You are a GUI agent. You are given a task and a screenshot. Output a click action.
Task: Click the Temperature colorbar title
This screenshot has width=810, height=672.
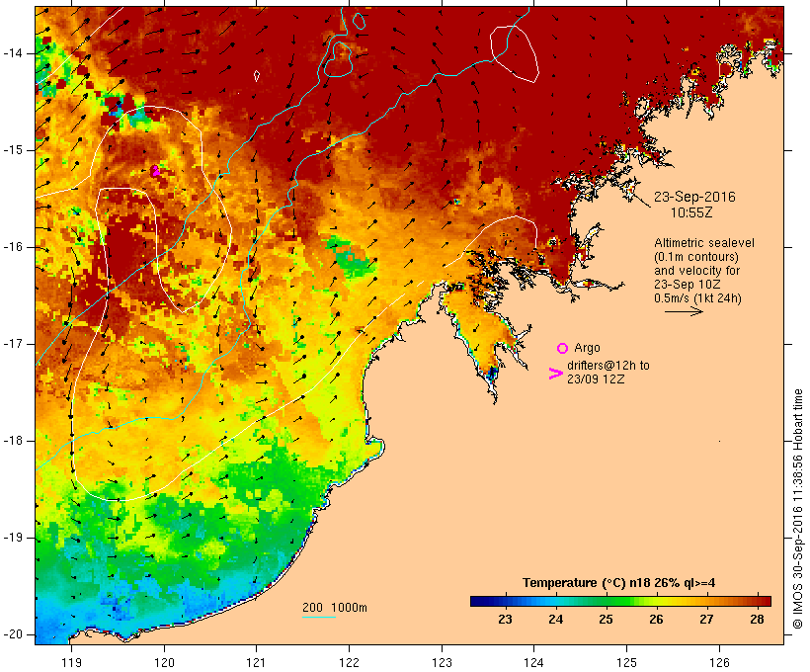[x=619, y=583]
